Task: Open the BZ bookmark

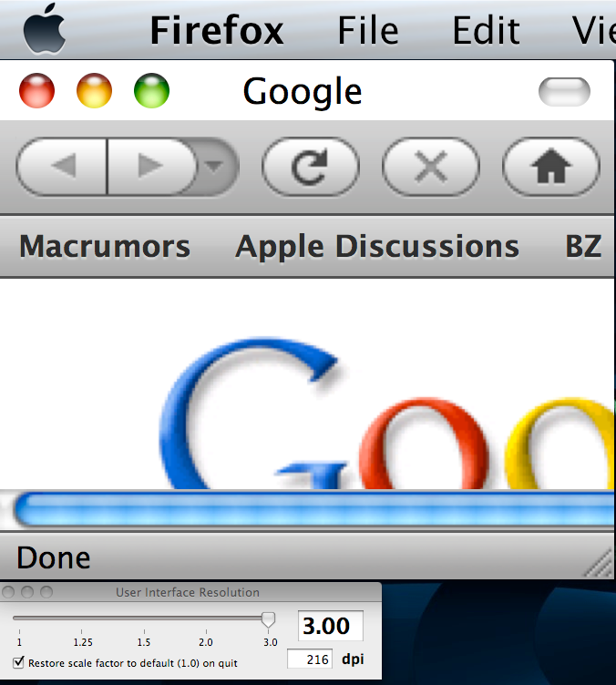Action: 583,246
